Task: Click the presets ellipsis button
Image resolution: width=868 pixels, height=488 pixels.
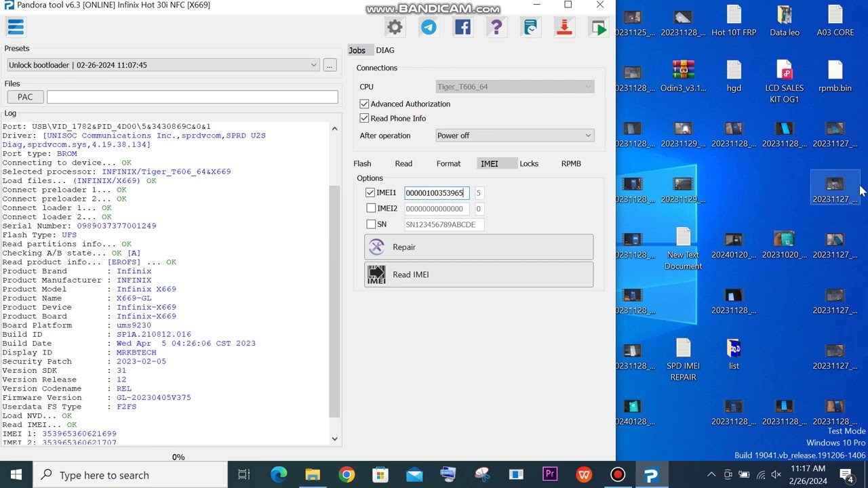Action: (x=330, y=65)
